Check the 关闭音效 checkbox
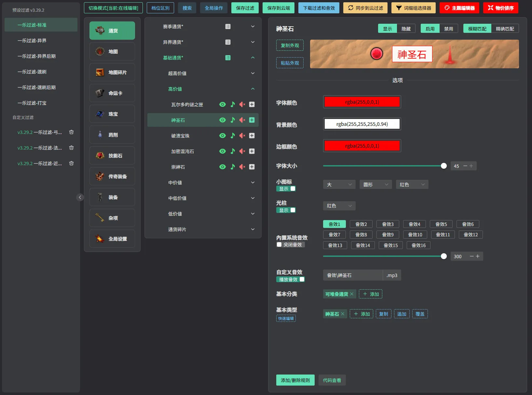 pyautogui.click(x=279, y=244)
